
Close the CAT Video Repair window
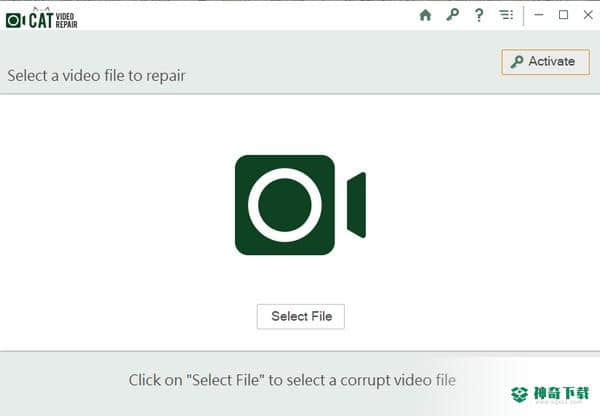pyautogui.click(x=588, y=15)
